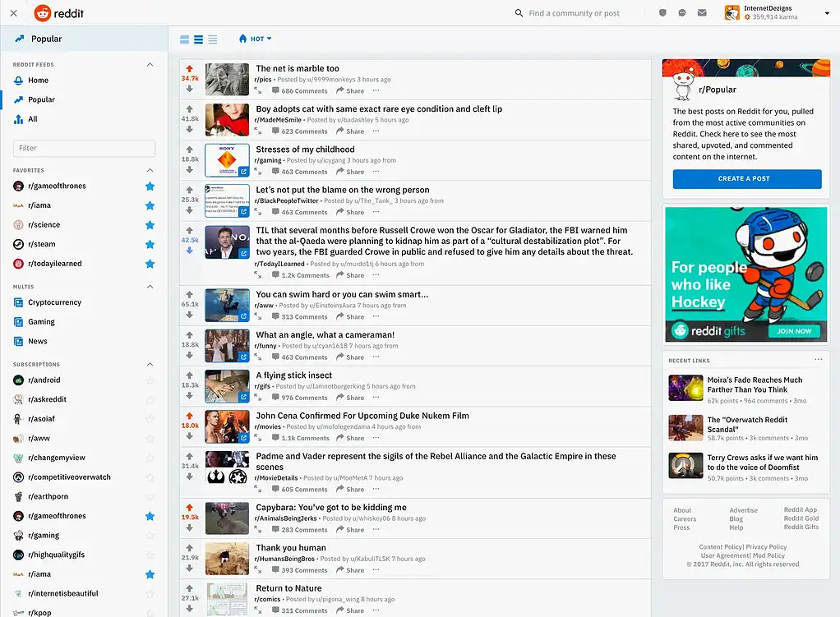This screenshot has height=617, width=840.
Task: Click the search magnifier icon
Action: [519, 13]
